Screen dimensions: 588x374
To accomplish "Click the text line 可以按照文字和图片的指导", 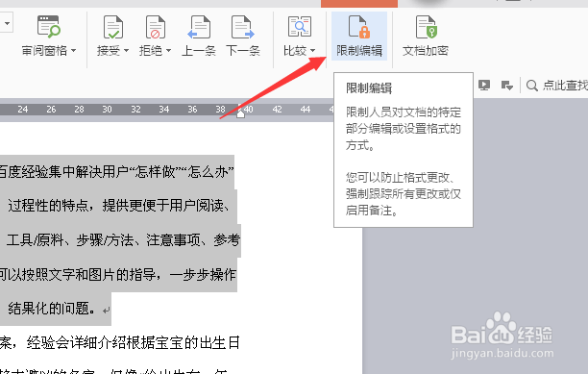I will point(118,275).
